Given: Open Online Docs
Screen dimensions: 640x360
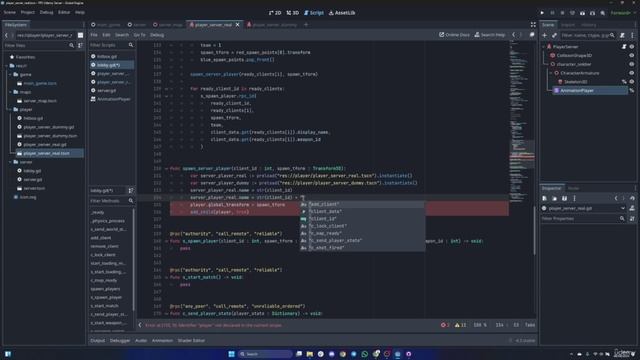Looking at the screenshot, I should 454,35.
